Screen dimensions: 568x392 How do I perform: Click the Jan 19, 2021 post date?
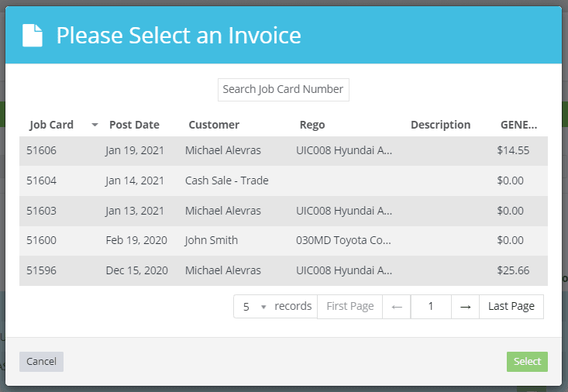(x=135, y=150)
